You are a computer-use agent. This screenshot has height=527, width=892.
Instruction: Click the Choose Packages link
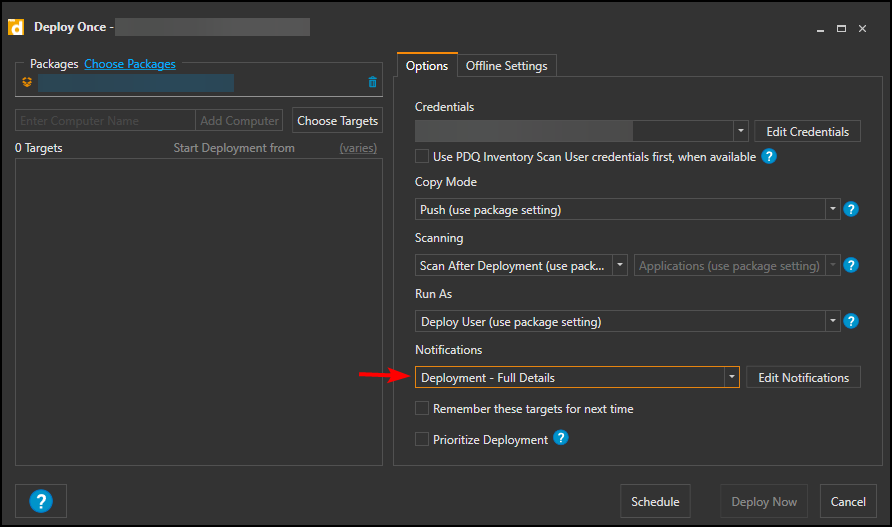[x=130, y=64]
